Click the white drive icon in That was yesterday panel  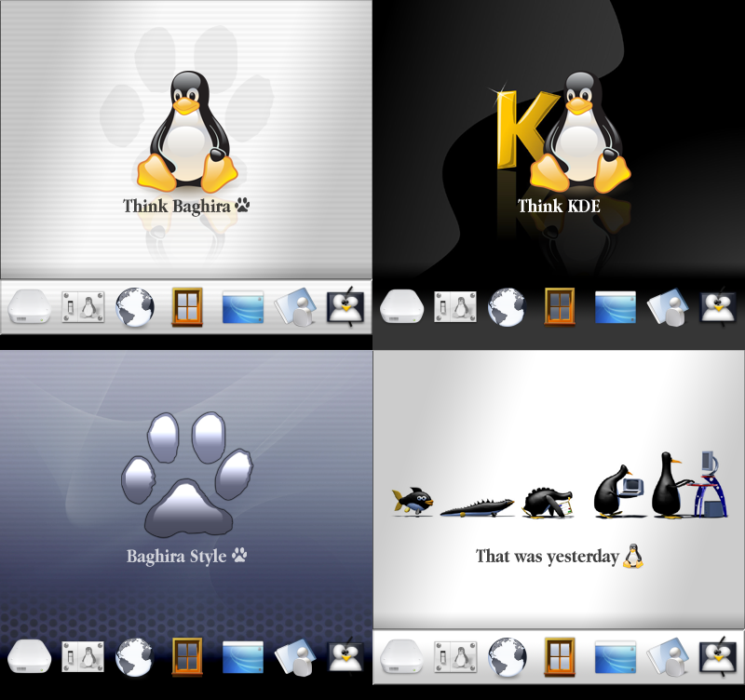coord(402,657)
